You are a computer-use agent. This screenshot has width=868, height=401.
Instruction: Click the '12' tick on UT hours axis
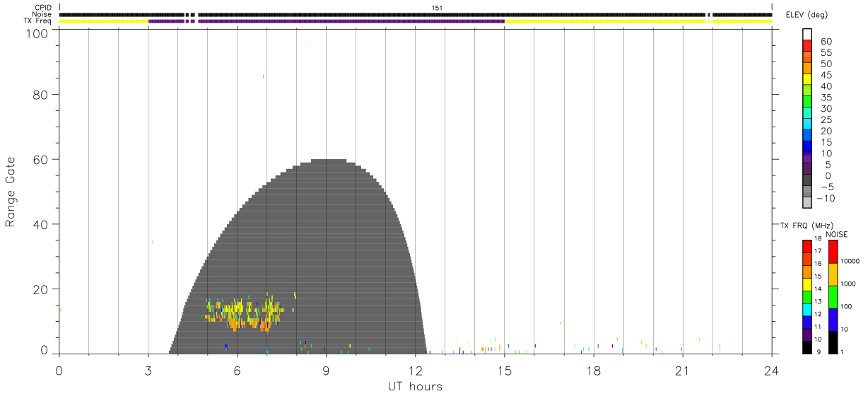(x=415, y=371)
